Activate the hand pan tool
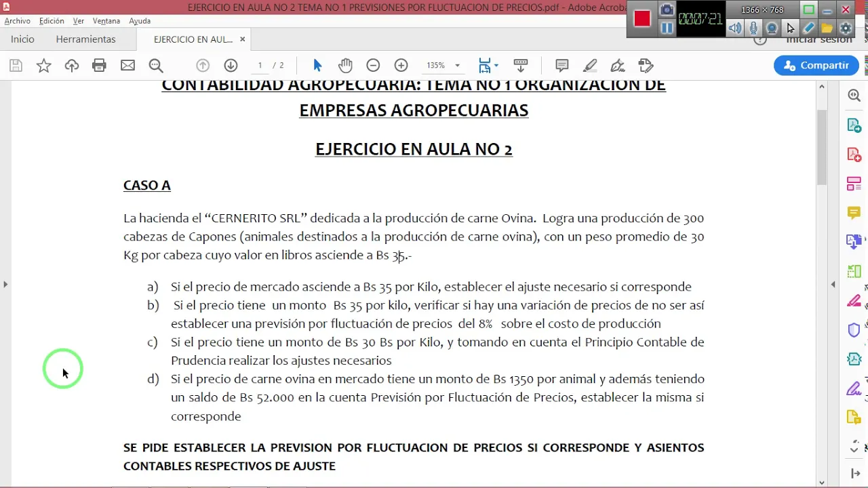The image size is (868, 488). tap(345, 66)
